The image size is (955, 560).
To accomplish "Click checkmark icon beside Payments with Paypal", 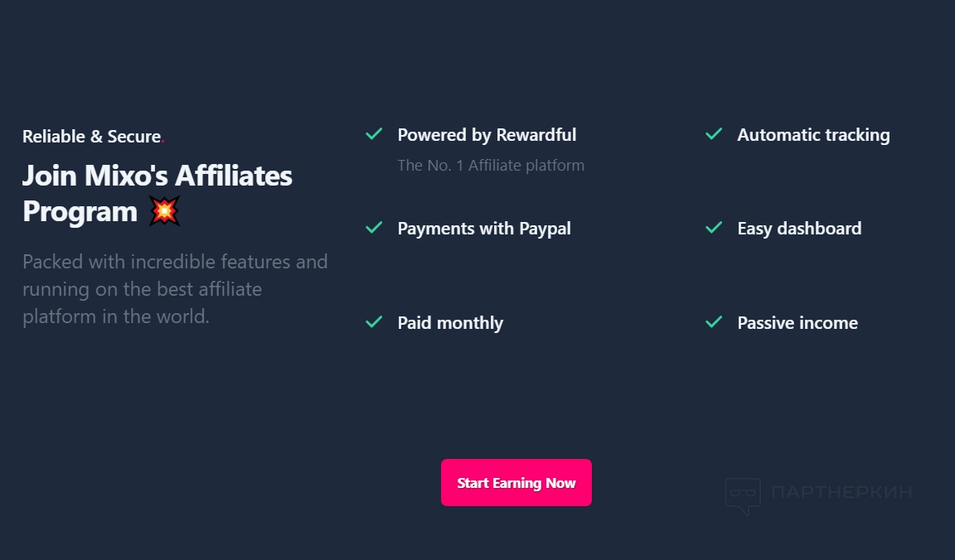I will (374, 228).
